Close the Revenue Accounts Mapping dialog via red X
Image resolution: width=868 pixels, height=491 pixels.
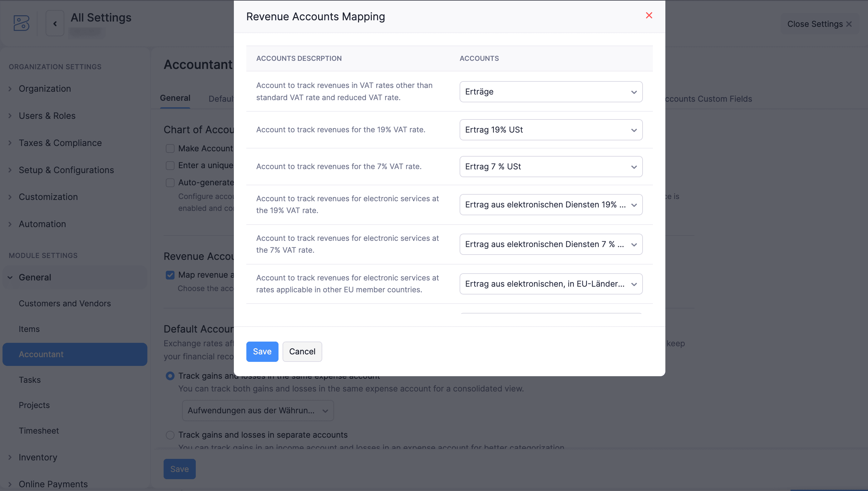coord(649,15)
